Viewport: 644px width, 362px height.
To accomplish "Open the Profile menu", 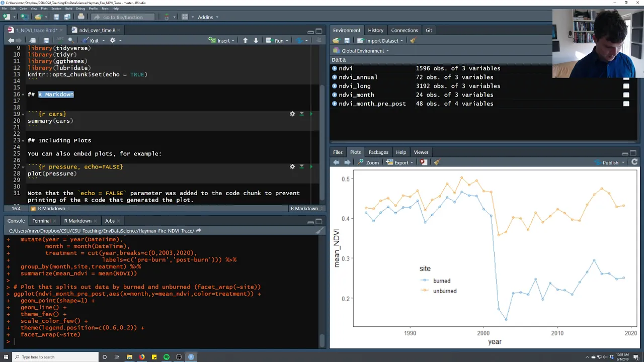I will pos(93,9).
